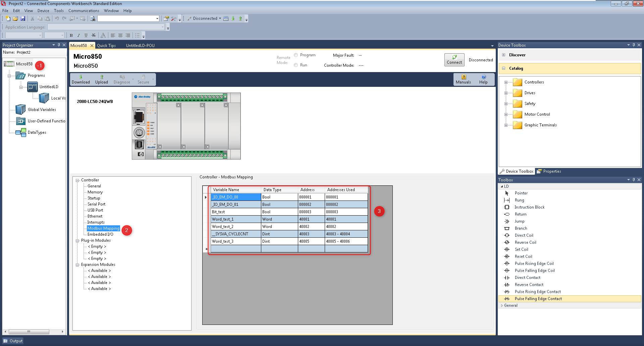Collapse the Plug-in Modules tree node
The height and width of the screenshot is (346, 644).
[x=77, y=241]
